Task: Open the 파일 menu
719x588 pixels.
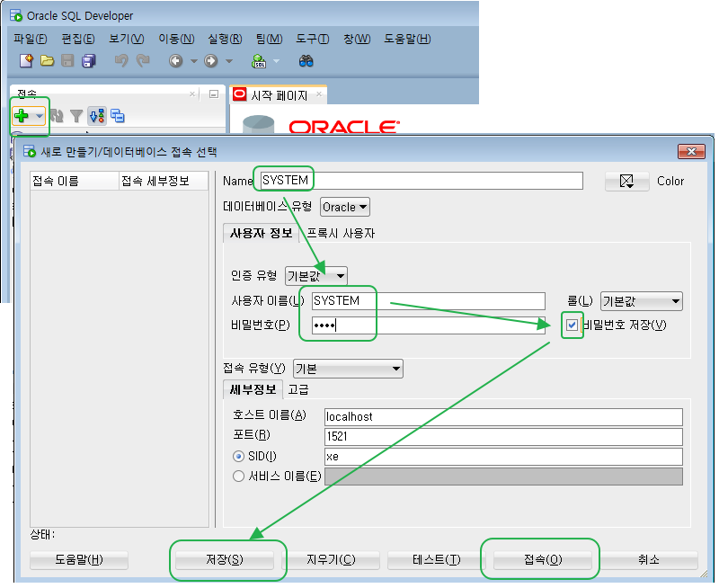Action: click(x=31, y=39)
